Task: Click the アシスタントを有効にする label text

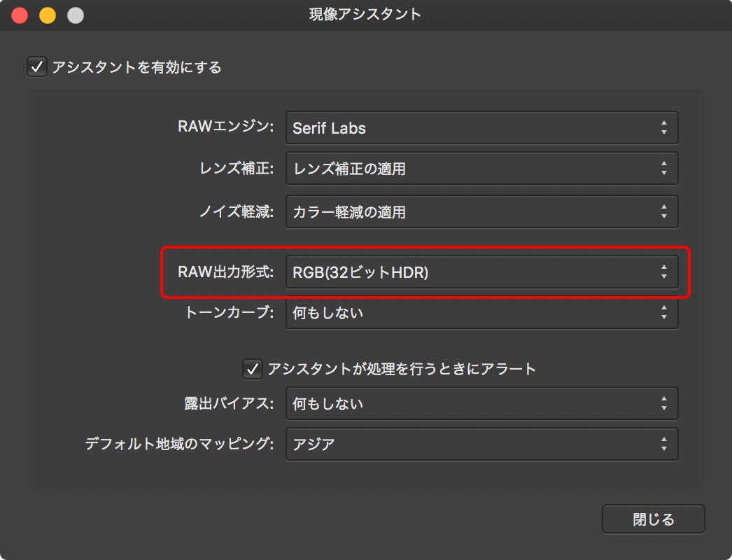Action: click(x=136, y=67)
